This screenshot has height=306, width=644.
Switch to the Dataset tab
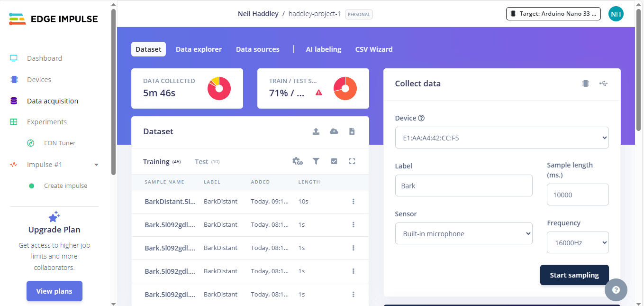(x=148, y=49)
